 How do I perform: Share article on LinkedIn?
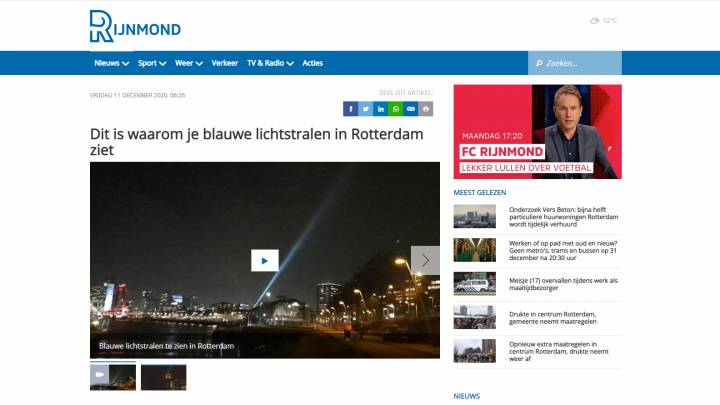tap(380, 109)
